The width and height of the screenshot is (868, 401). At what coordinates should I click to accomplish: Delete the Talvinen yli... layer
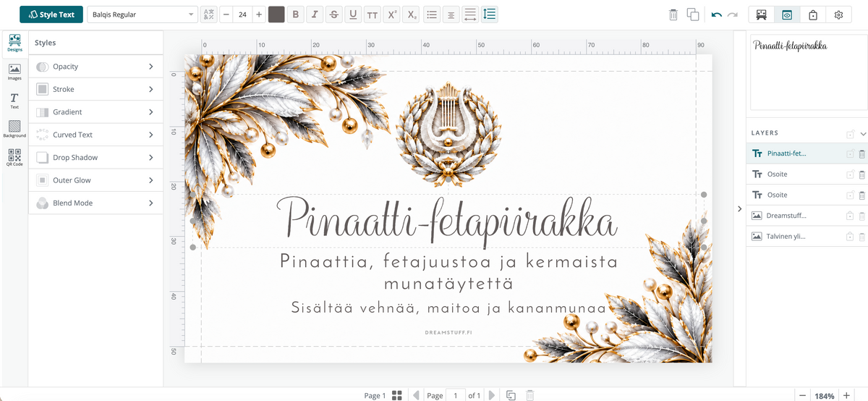click(861, 236)
